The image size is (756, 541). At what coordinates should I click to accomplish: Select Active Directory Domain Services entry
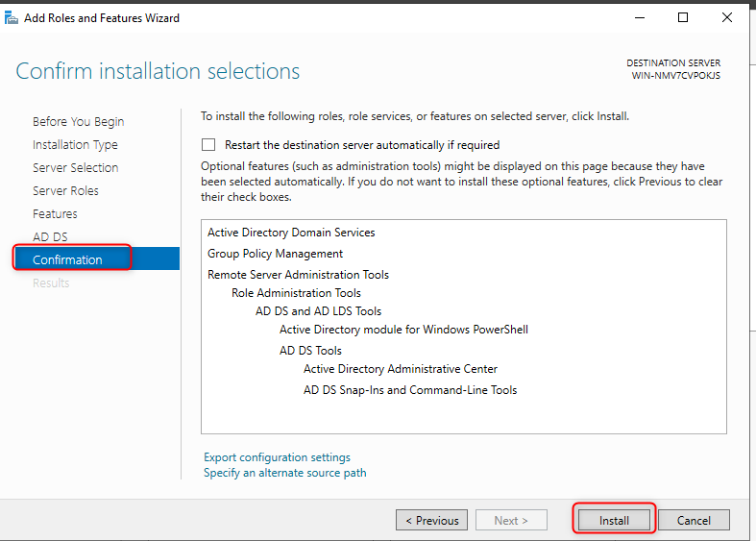pos(291,233)
